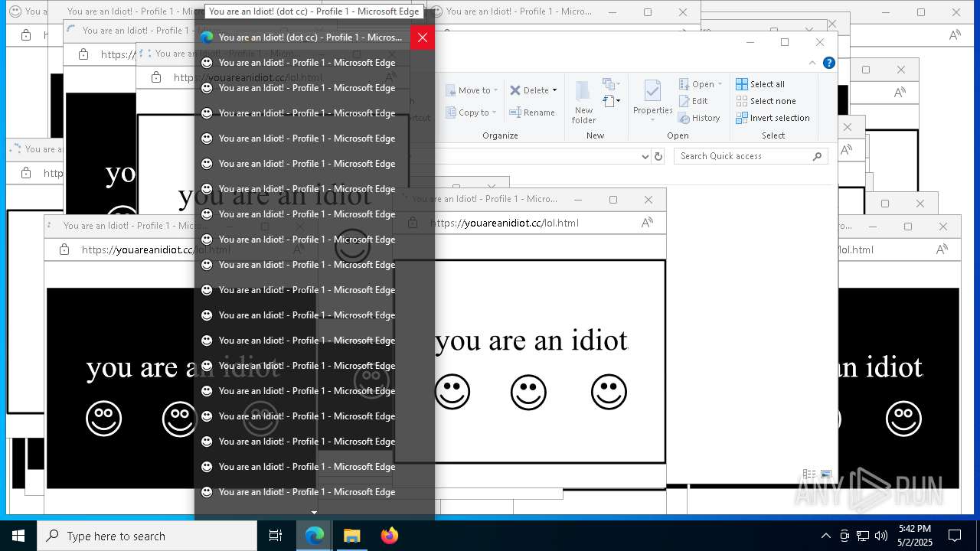Viewport: 980px width, 551px height.
Task: Click Invert selection in File Explorer
Action: point(773,118)
